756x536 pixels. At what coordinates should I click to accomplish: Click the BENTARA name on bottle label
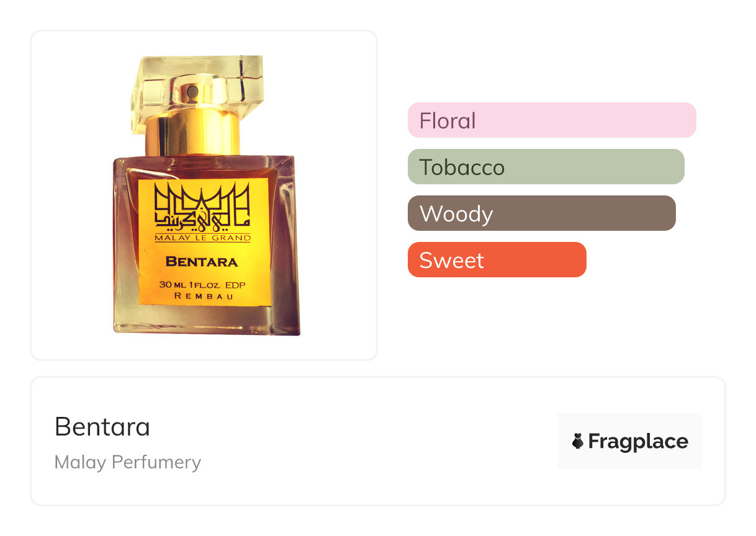202,261
